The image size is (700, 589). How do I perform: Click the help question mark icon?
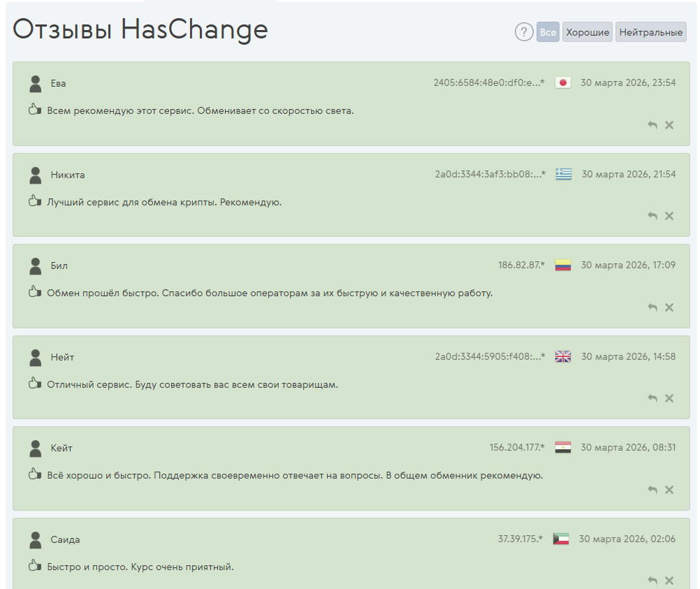click(x=524, y=31)
